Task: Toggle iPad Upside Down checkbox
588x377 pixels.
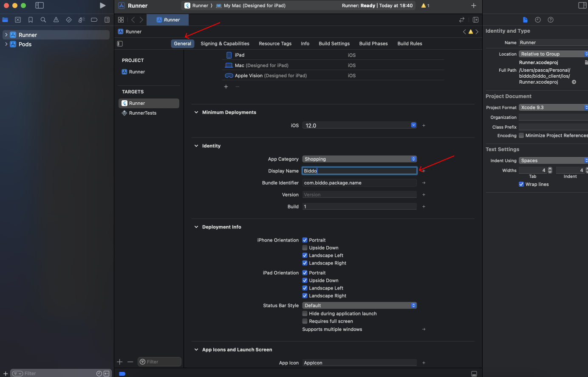Action: click(305, 281)
